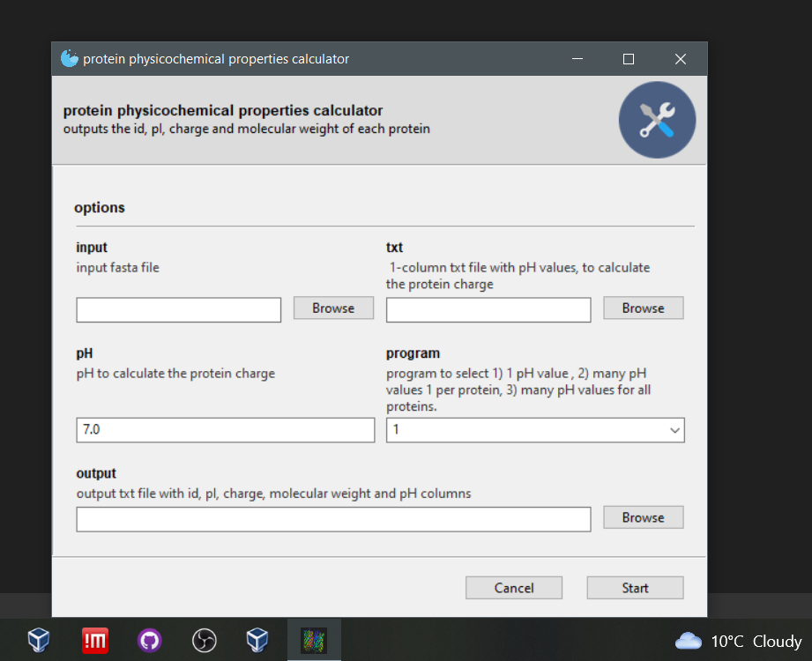Open OBS Studio from the taskbar
The image size is (812, 661).
click(205, 641)
